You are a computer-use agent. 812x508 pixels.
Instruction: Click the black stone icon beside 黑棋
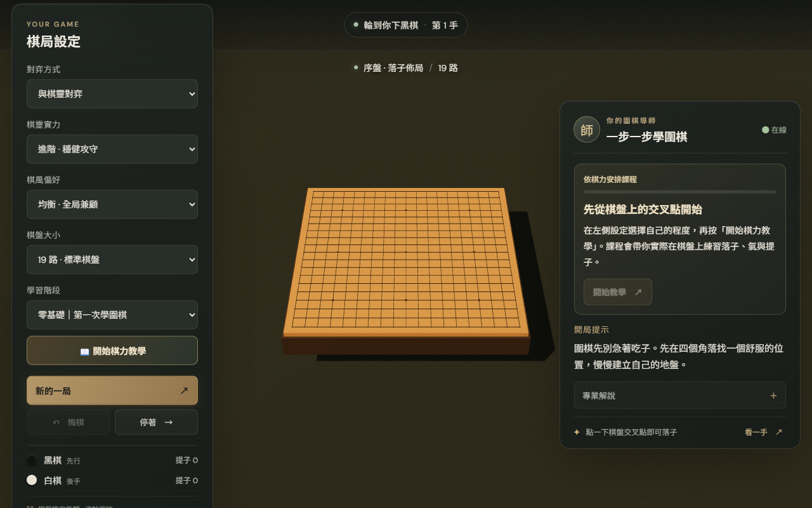pos(32,460)
